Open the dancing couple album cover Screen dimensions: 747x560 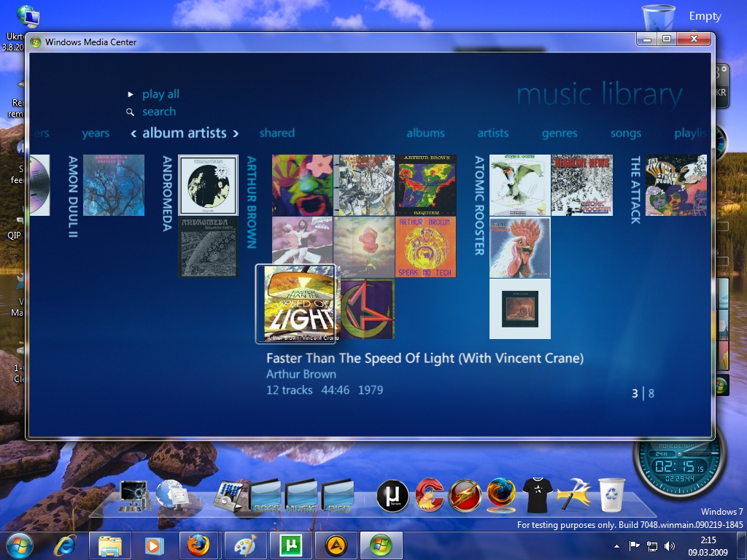click(303, 241)
